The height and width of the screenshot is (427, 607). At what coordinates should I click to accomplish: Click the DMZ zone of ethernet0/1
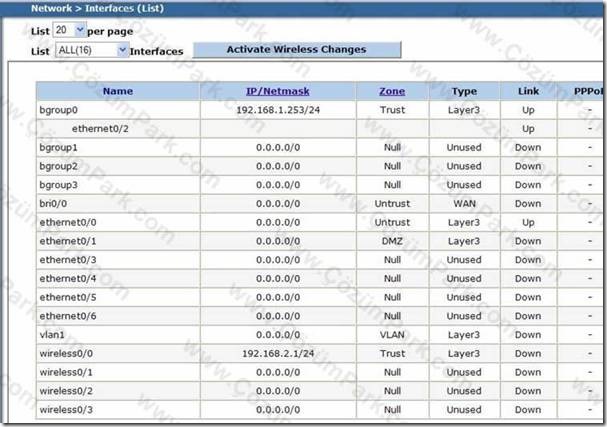coord(392,241)
